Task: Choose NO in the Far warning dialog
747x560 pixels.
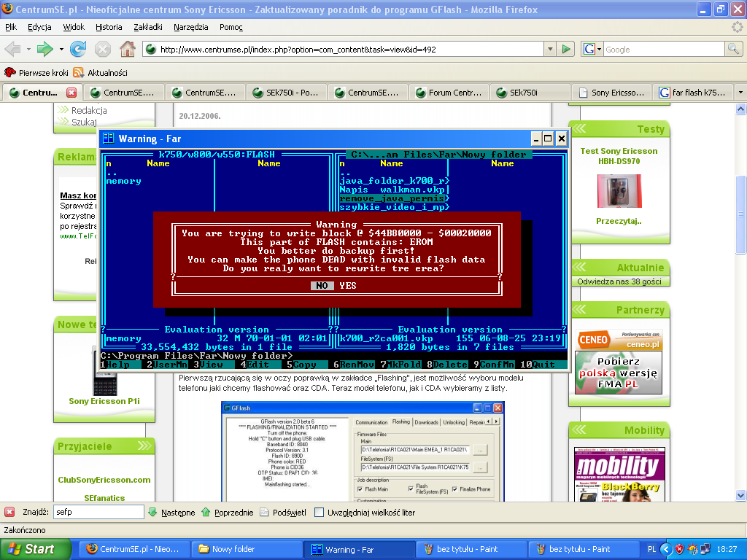Action: [322, 286]
